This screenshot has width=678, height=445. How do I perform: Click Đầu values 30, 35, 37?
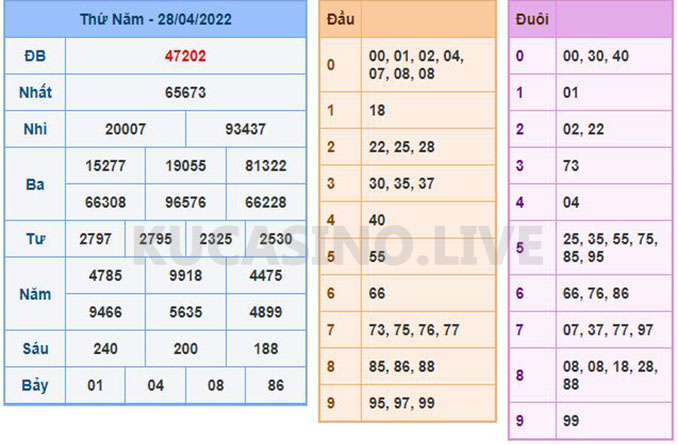(x=402, y=184)
